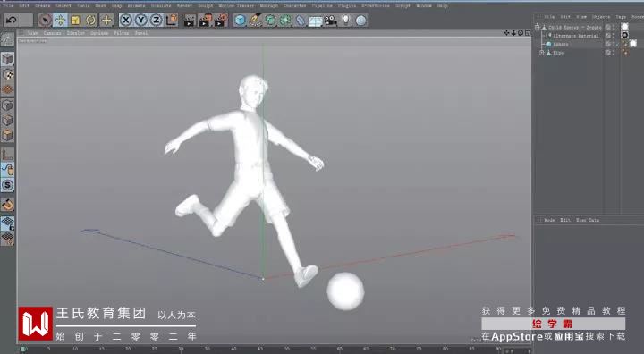Open the floor/environment objects icon
This screenshot has height=354, width=644.
click(316, 21)
